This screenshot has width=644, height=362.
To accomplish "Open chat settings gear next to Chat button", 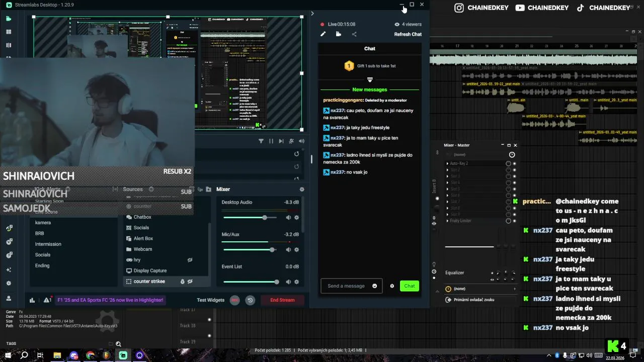I will [392, 286].
